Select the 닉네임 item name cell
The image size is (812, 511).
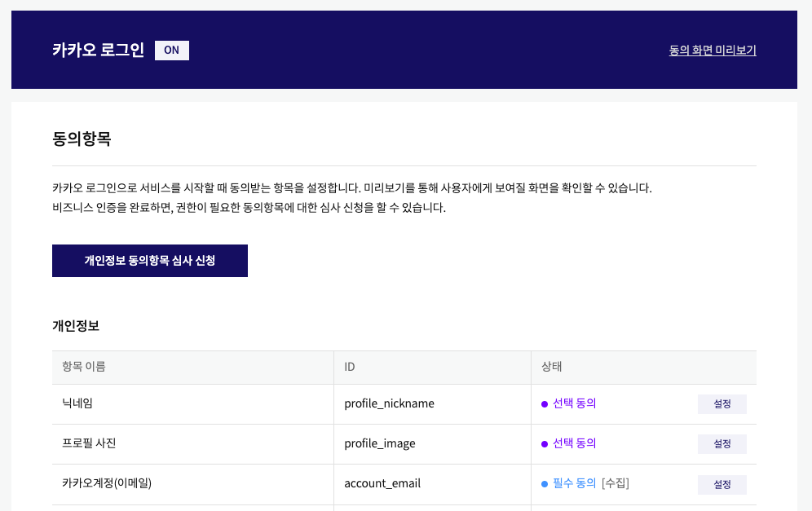point(192,404)
